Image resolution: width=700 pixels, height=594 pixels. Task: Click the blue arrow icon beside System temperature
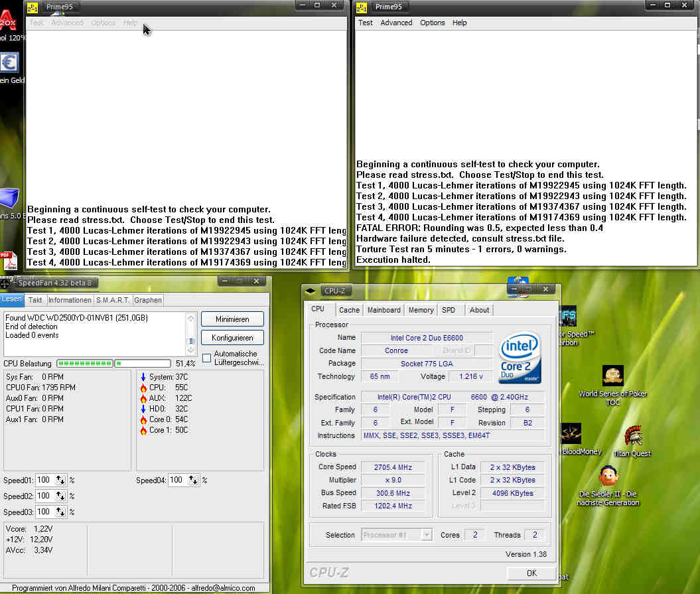pyautogui.click(x=143, y=377)
